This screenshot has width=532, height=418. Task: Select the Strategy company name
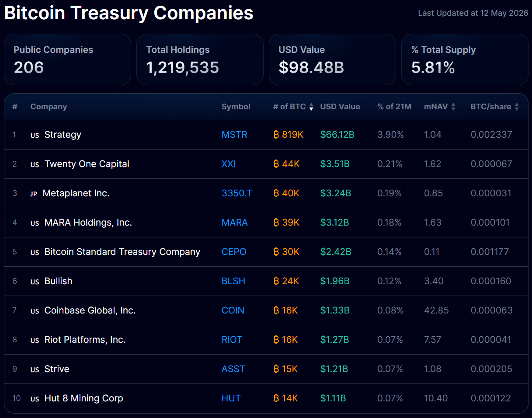tap(63, 135)
